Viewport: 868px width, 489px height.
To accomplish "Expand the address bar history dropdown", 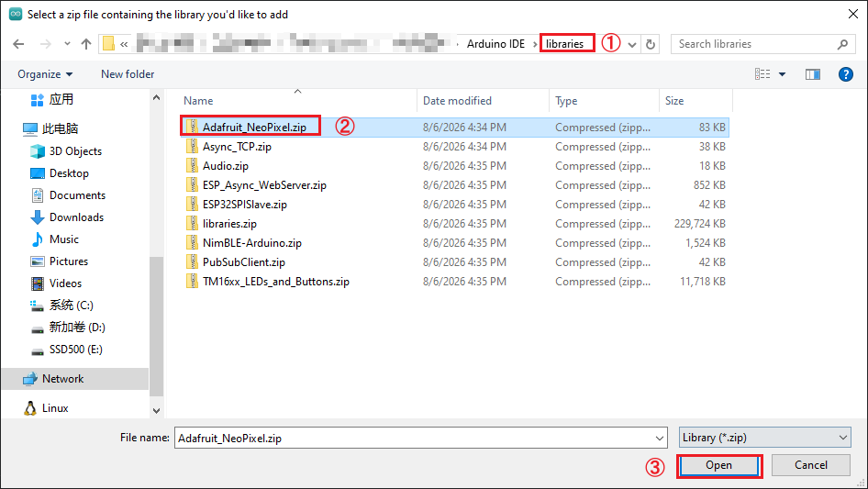I will pos(631,44).
